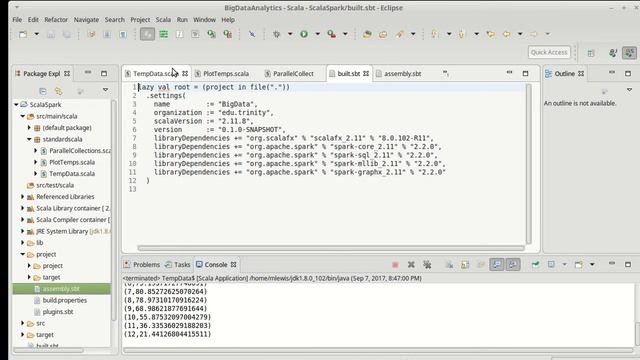Open the Navigate menu

pos(86,20)
